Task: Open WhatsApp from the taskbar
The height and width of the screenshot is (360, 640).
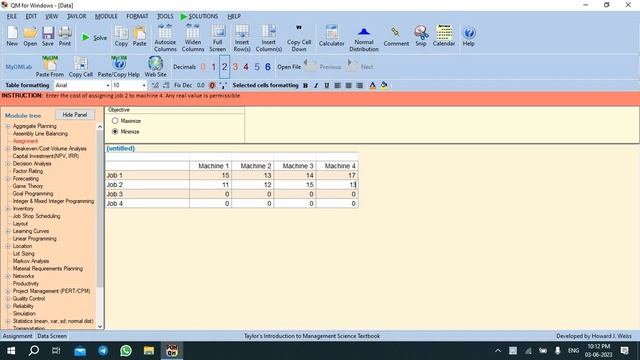Action: [126, 351]
